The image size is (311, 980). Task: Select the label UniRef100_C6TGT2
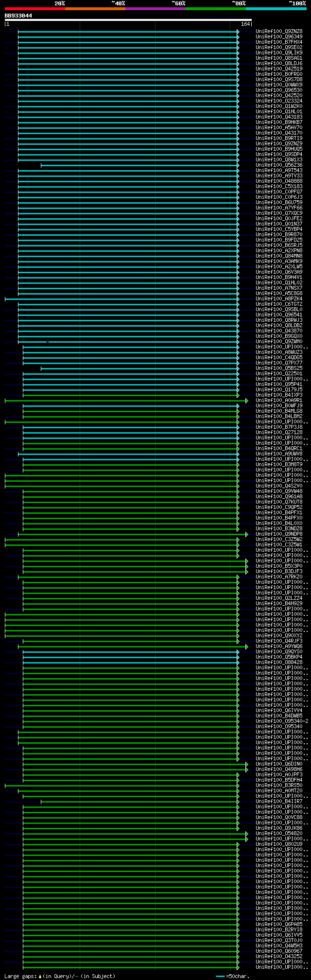point(279,304)
